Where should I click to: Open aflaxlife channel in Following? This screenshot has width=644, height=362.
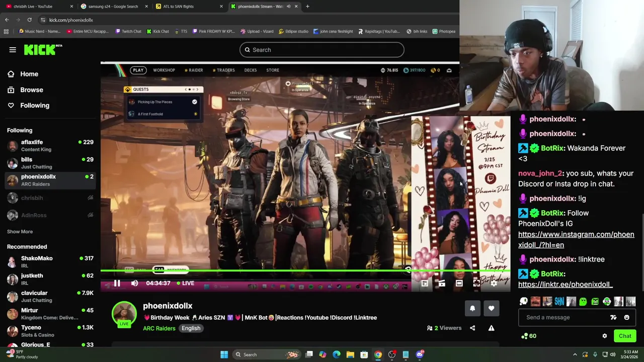pos(50,146)
